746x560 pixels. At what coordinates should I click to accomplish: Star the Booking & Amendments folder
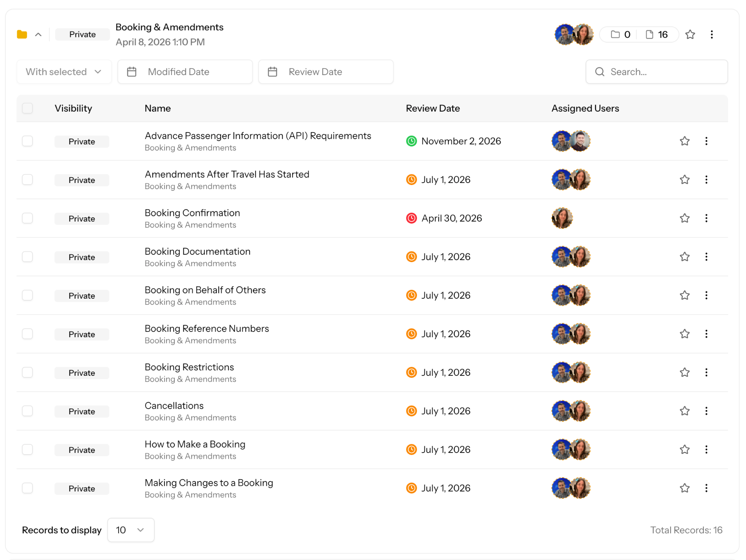690,34
